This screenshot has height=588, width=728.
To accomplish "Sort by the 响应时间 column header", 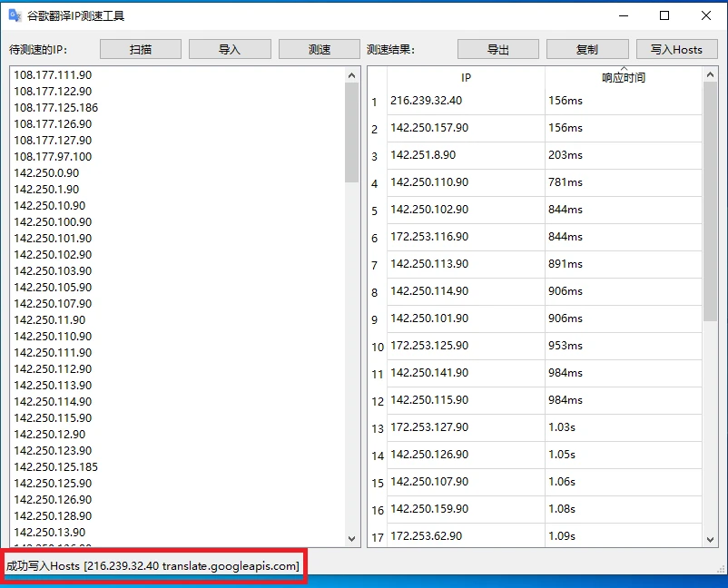I will coord(624,77).
